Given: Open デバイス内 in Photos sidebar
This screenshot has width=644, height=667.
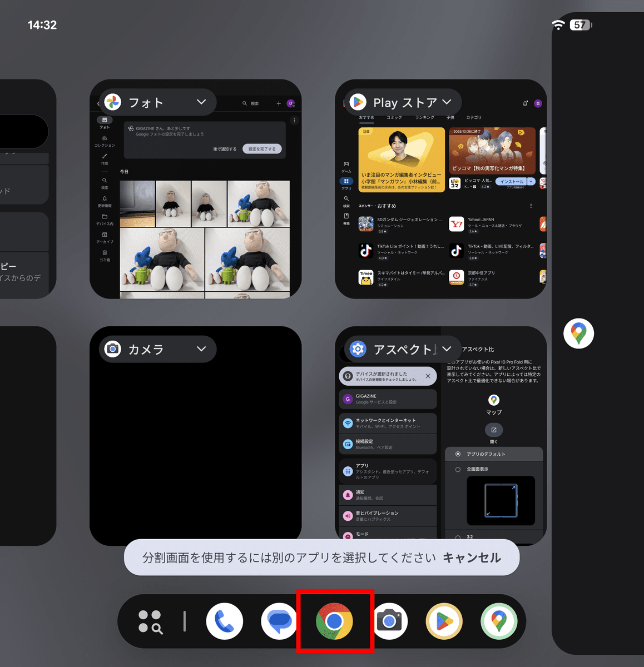Looking at the screenshot, I should coord(105,219).
